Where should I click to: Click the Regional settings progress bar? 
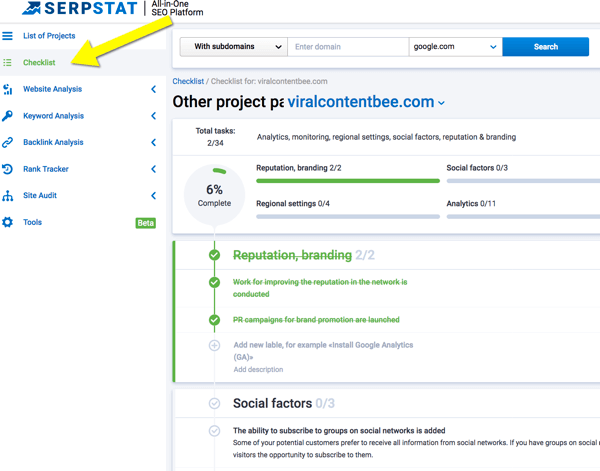[348, 217]
